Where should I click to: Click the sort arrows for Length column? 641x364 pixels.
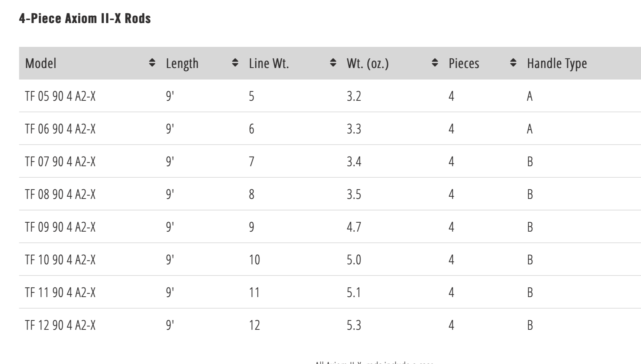[235, 63]
